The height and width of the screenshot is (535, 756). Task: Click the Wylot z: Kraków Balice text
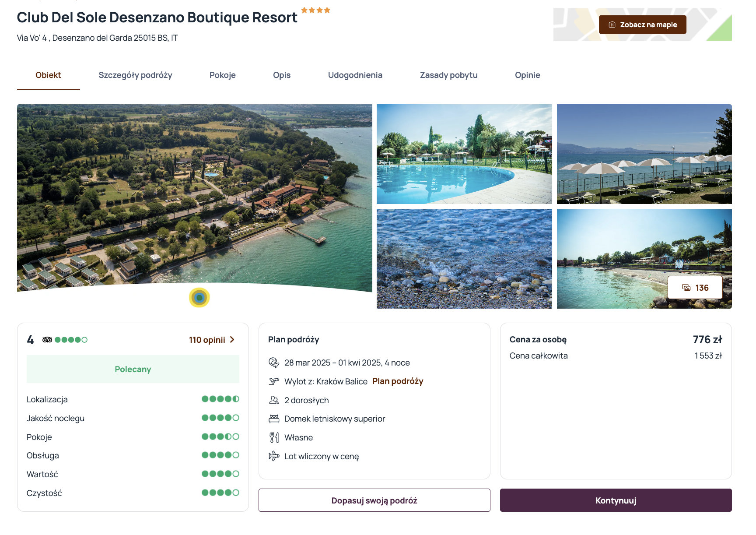[326, 381]
